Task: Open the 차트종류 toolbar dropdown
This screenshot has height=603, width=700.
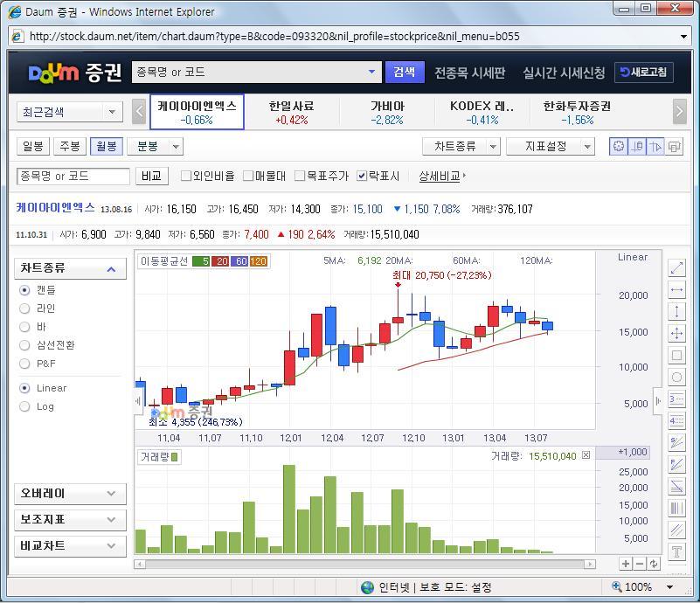Action: click(461, 147)
